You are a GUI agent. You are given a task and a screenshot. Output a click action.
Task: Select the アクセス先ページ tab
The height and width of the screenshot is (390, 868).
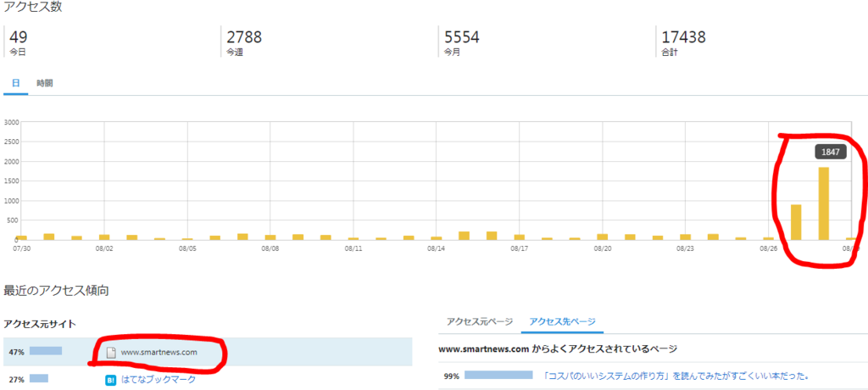[562, 321]
